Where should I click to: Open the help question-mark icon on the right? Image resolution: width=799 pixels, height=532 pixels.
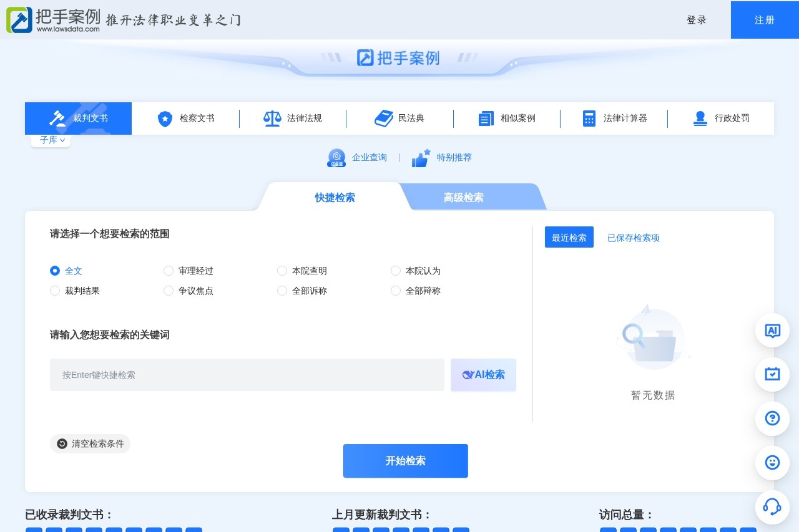pos(772,418)
